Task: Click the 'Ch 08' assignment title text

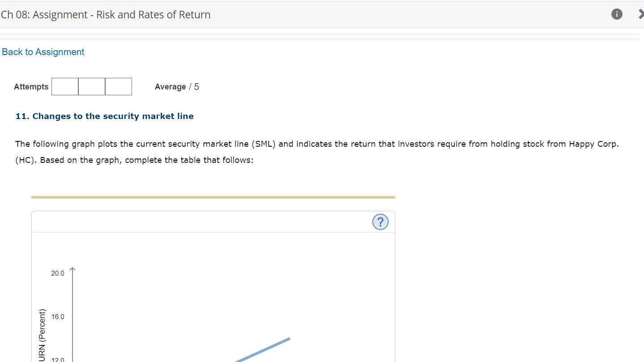Action: click(106, 14)
